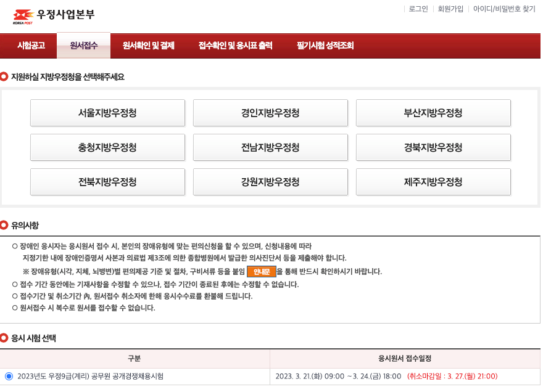Click the 구분 column header
The height and width of the screenshot is (392, 551).
tap(135, 358)
